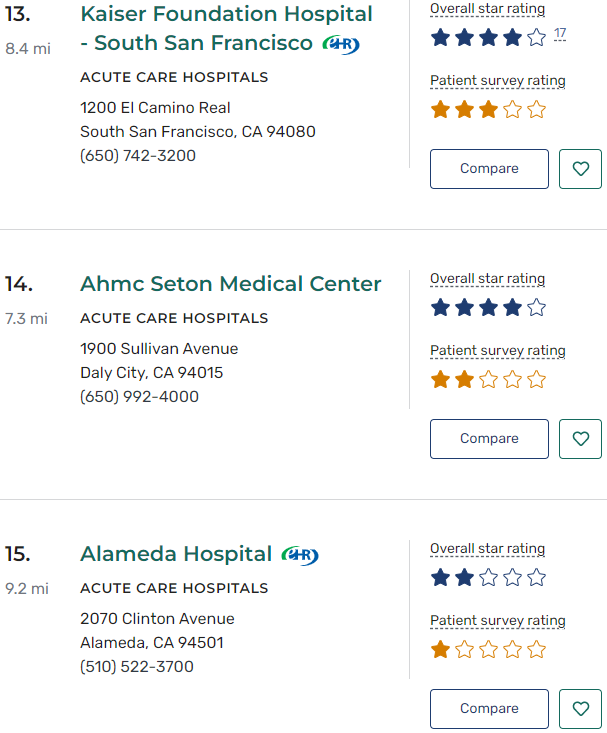The height and width of the screenshot is (733, 607).
Task: Open Ahmc Seton Medical Center details
Action: pos(230,284)
